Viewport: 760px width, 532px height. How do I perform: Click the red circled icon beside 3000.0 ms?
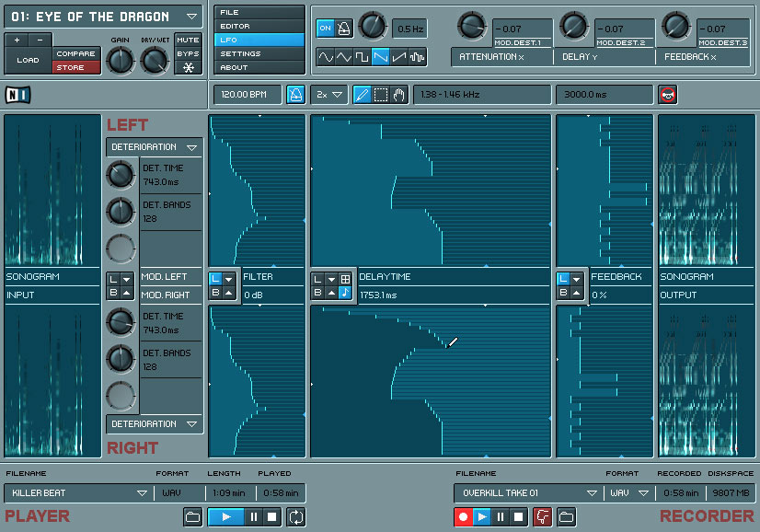[x=667, y=95]
